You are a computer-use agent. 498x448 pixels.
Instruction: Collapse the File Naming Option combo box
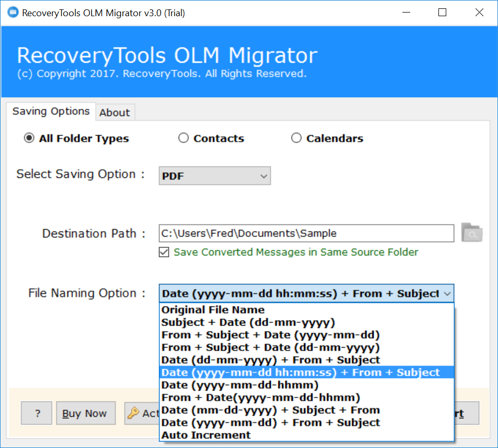tap(447, 293)
